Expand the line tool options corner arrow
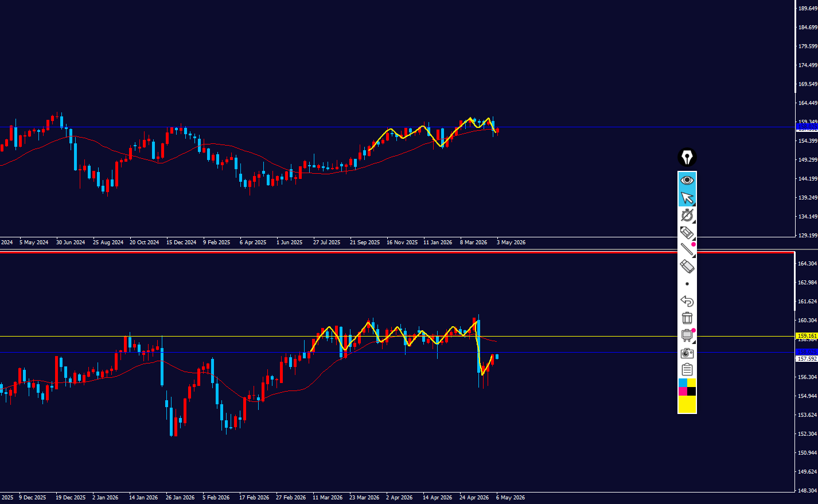818x504 pixels. pyautogui.click(x=694, y=256)
